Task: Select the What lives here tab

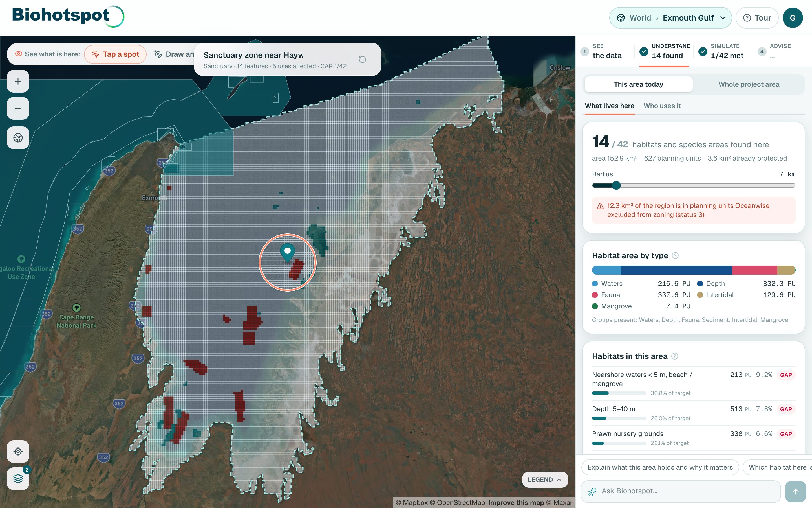Action: [609, 106]
